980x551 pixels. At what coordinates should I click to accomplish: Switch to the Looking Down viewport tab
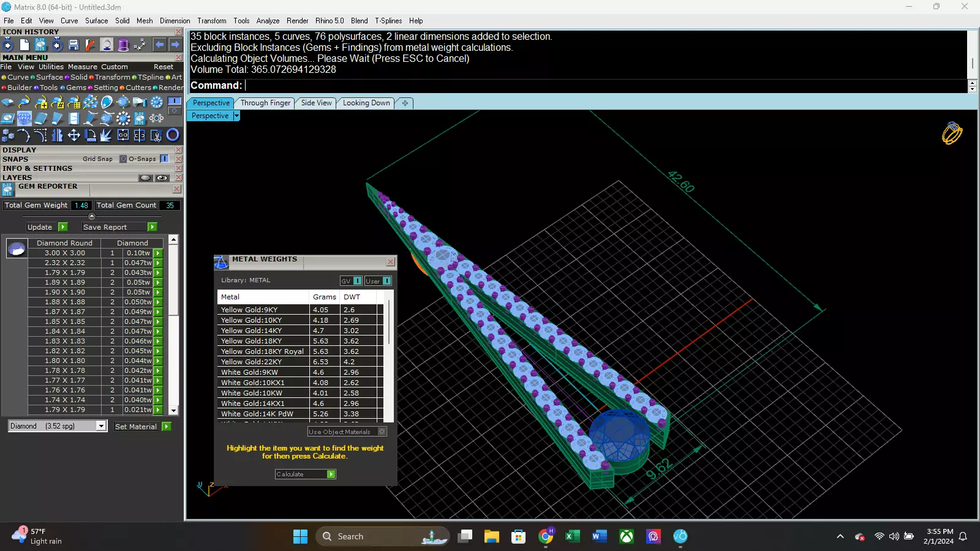[366, 103]
